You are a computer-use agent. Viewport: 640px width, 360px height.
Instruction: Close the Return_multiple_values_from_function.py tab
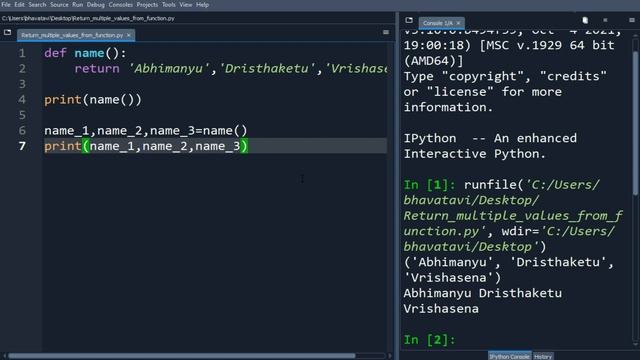point(129,35)
